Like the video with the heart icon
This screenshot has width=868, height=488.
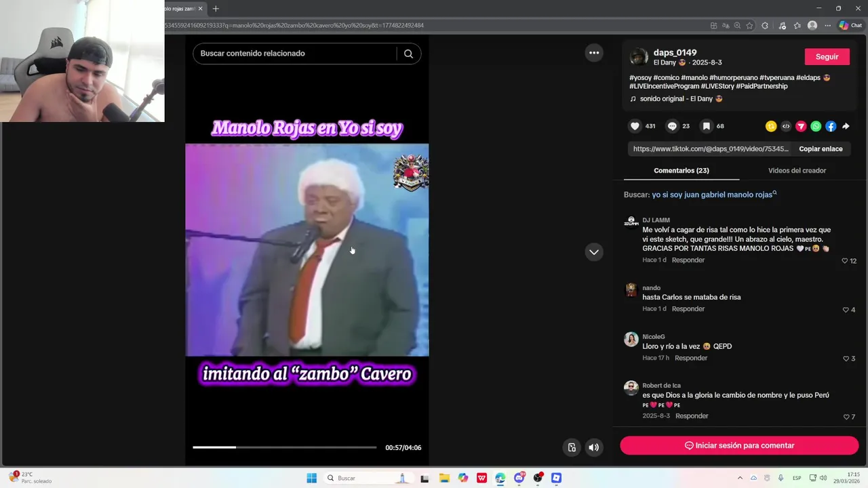coord(635,126)
